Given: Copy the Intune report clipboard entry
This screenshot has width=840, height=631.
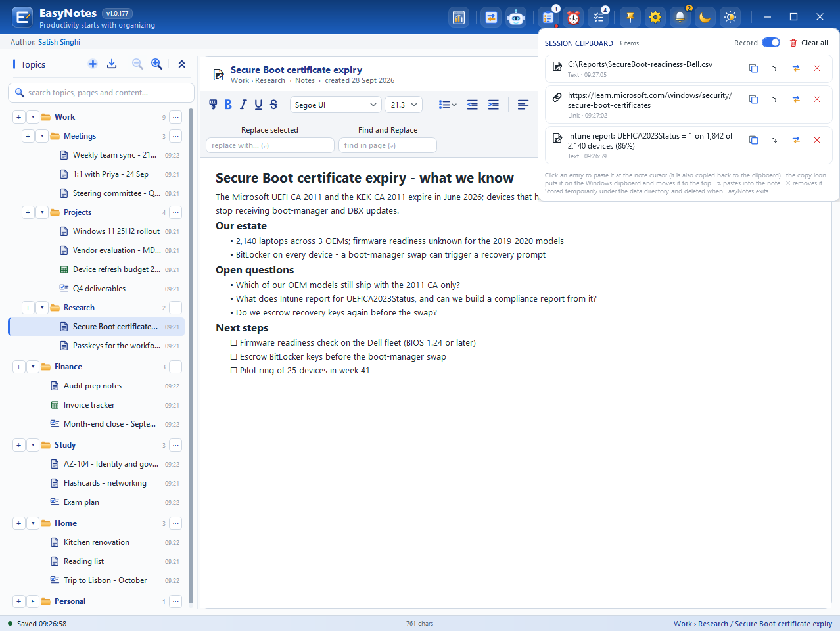Looking at the screenshot, I should click(x=754, y=140).
